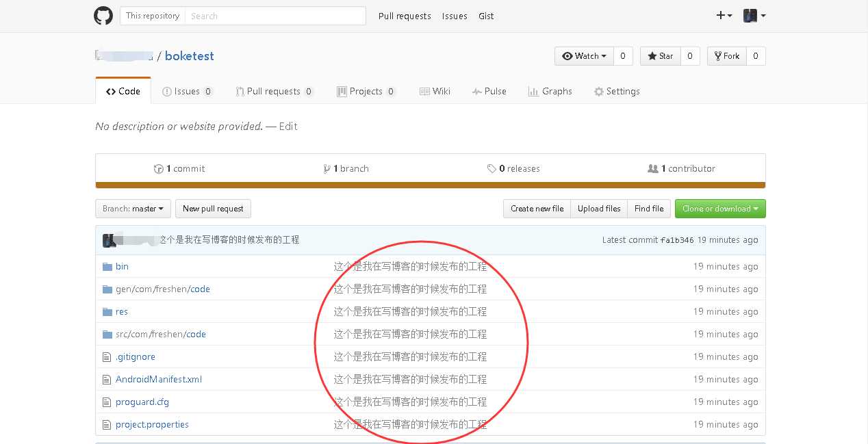
Task: Click the res folder icon
Action: click(x=107, y=312)
